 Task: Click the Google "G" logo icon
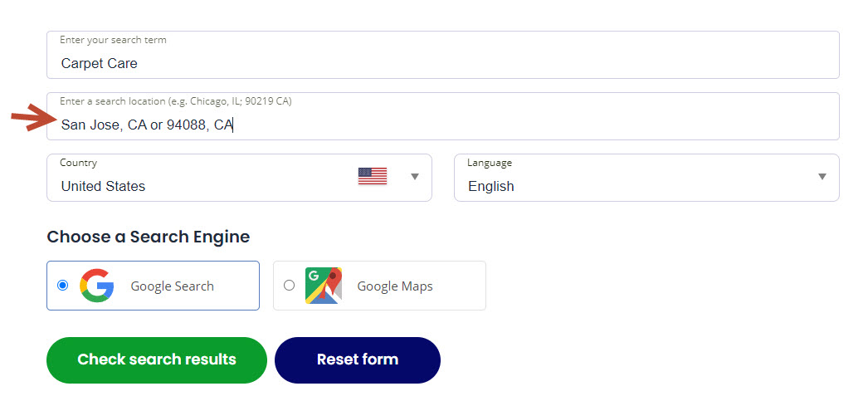pyautogui.click(x=97, y=286)
